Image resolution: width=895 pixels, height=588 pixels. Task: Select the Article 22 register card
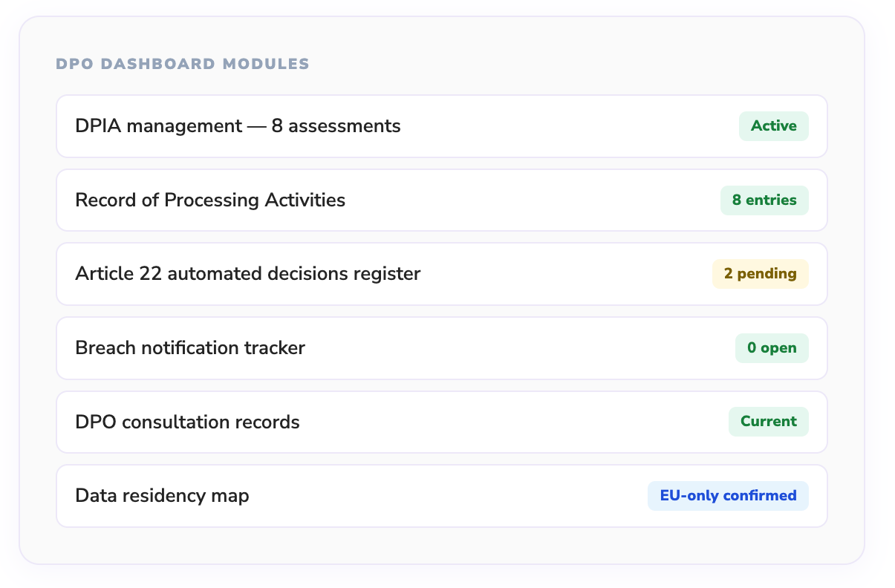click(441, 273)
